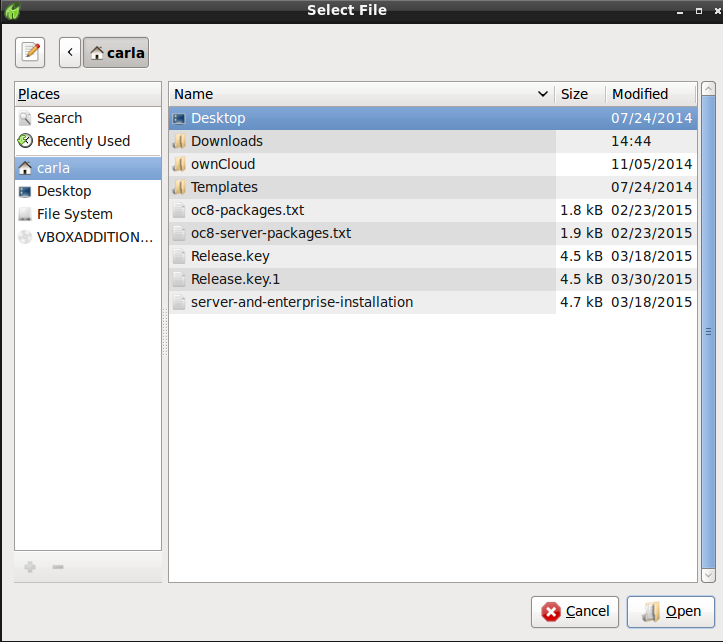The height and width of the screenshot is (642, 723).
Task: Click the Places header label
Action: 39,94
